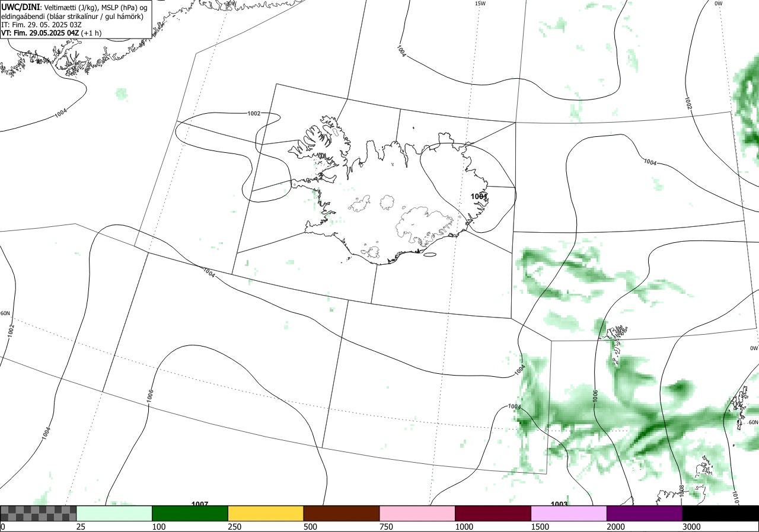This screenshot has width=759, height=532.
Task: Click the '1002' isobar label northwest of Iceland
Action: click(x=254, y=113)
